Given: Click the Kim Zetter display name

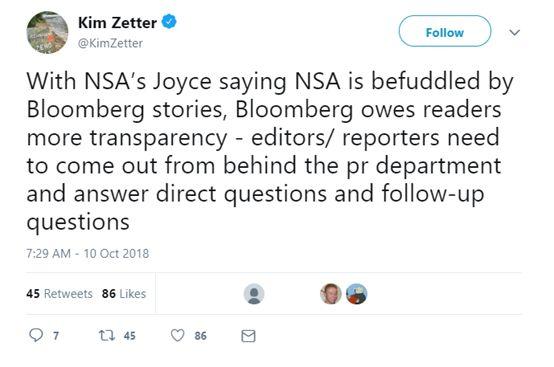Looking at the screenshot, I should [x=117, y=23].
